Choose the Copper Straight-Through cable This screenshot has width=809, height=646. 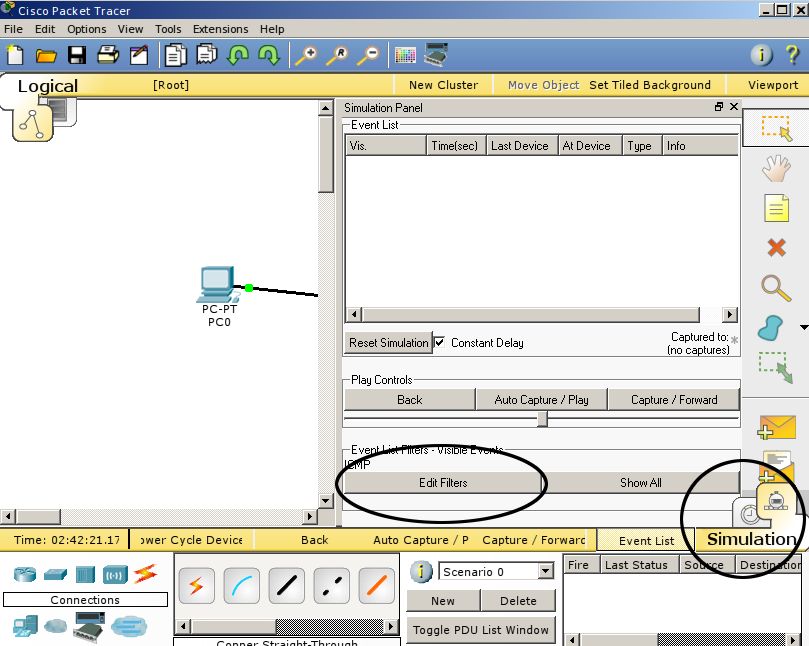(x=286, y=586)
